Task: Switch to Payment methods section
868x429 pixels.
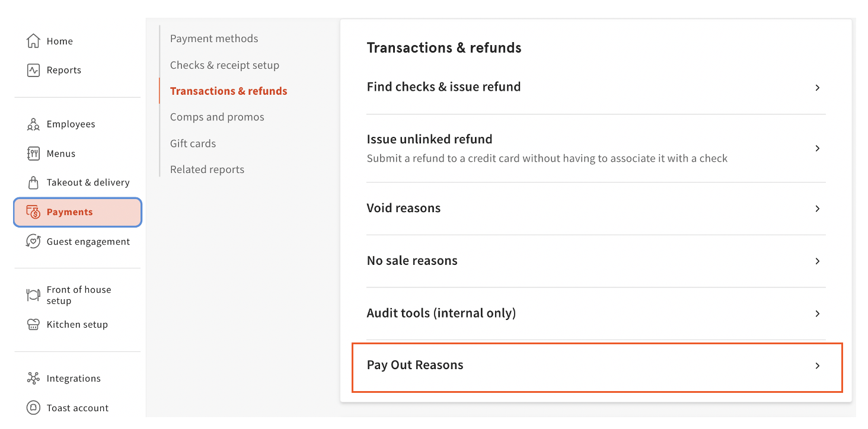Action: pos(214,39)
